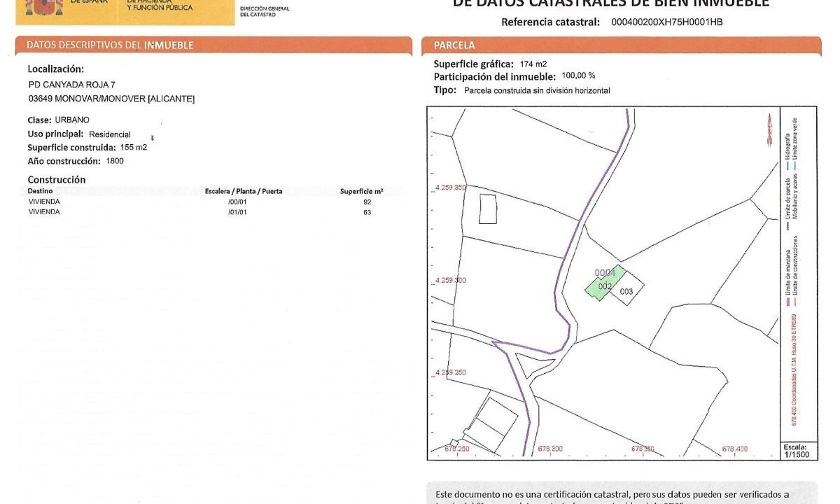Click the 'Límite de manzana' legend entry

pos(788,279)
